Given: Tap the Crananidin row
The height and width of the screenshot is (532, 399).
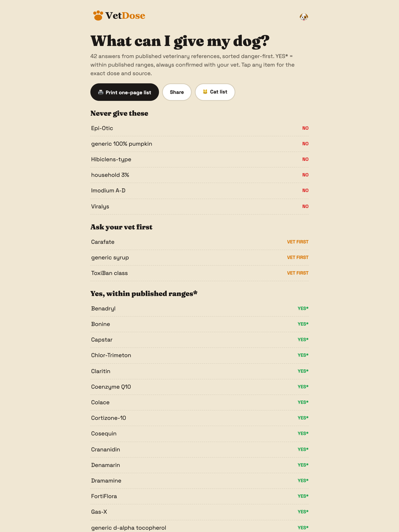Looking at the screenshot, I should [199, 450].
